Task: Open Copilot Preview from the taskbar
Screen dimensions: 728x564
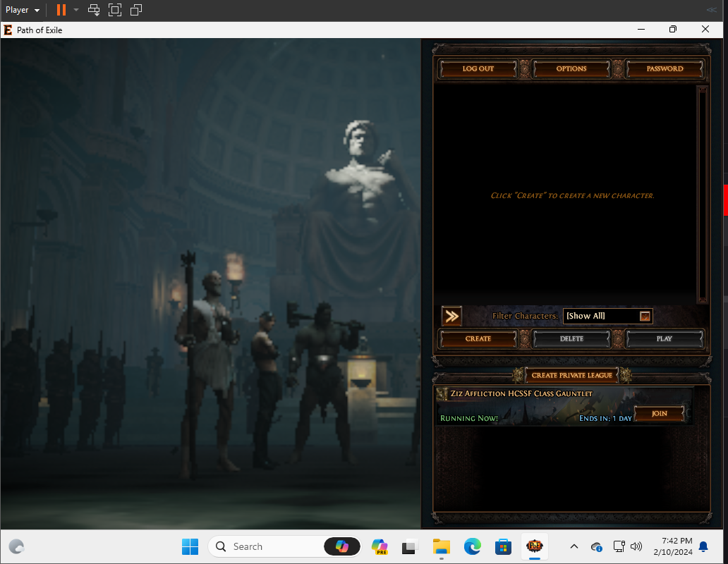Action: [x=380, y=546]
